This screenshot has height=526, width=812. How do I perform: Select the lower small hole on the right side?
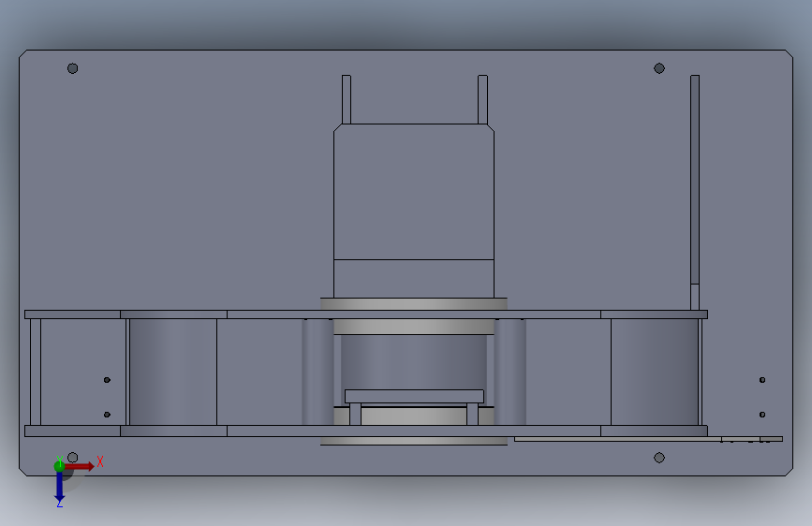click(762, 415)
